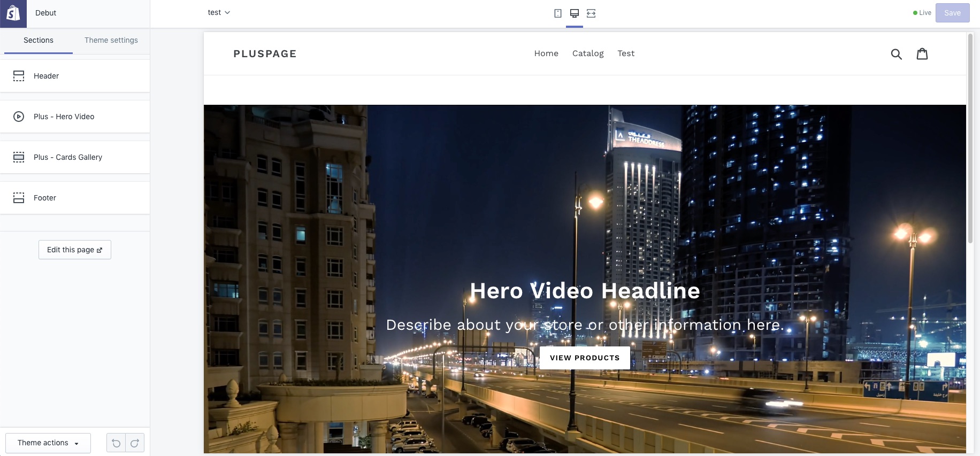Click the redo arrow button
Viewport: 980px width, 456px height.
(135, 443)
